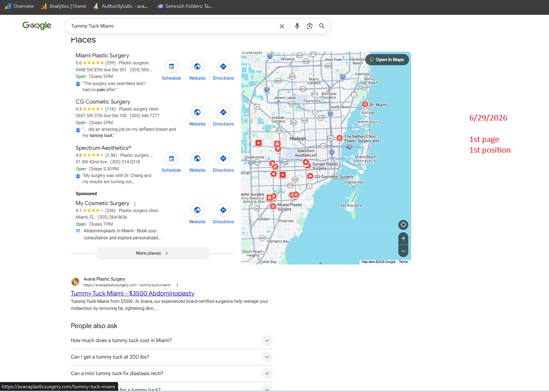The image size is (549, 392).
Task: Open Miami Plastic Surgery website
Action: pos(197,71)
